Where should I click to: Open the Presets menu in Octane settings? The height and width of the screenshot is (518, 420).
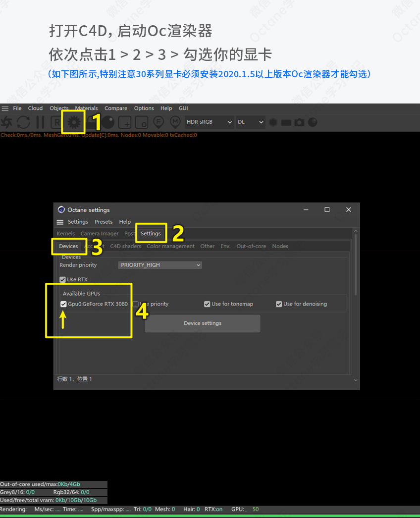tap(104, 222)
